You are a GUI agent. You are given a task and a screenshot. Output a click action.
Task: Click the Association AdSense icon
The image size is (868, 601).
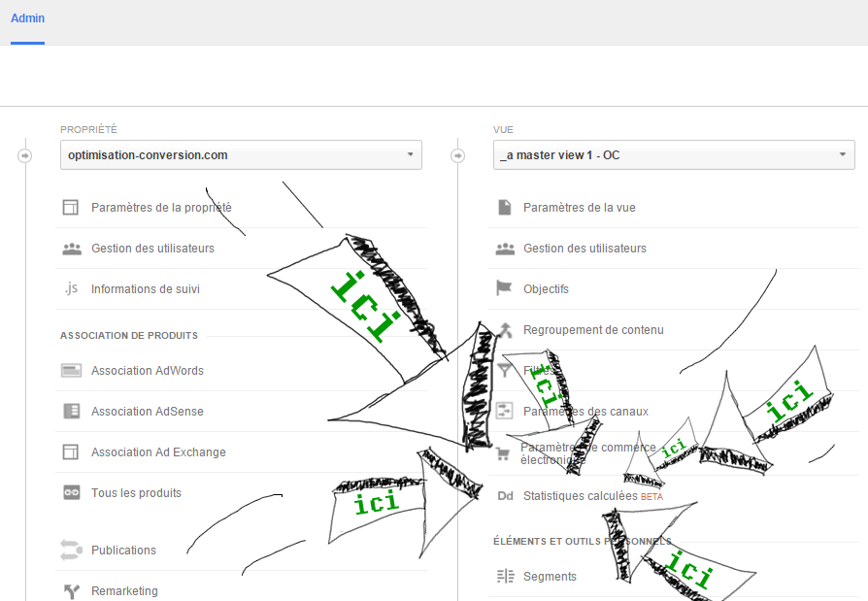[x=71, y=412]
